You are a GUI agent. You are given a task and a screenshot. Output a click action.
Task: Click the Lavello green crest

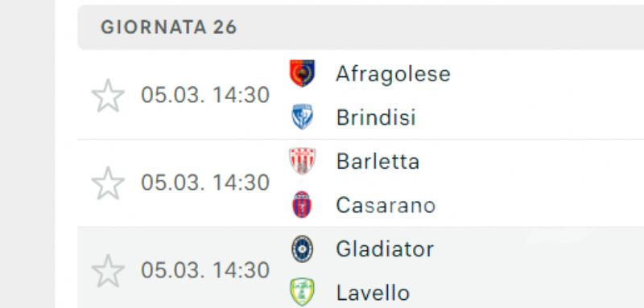pyautogui.click(x=303, y=292)
